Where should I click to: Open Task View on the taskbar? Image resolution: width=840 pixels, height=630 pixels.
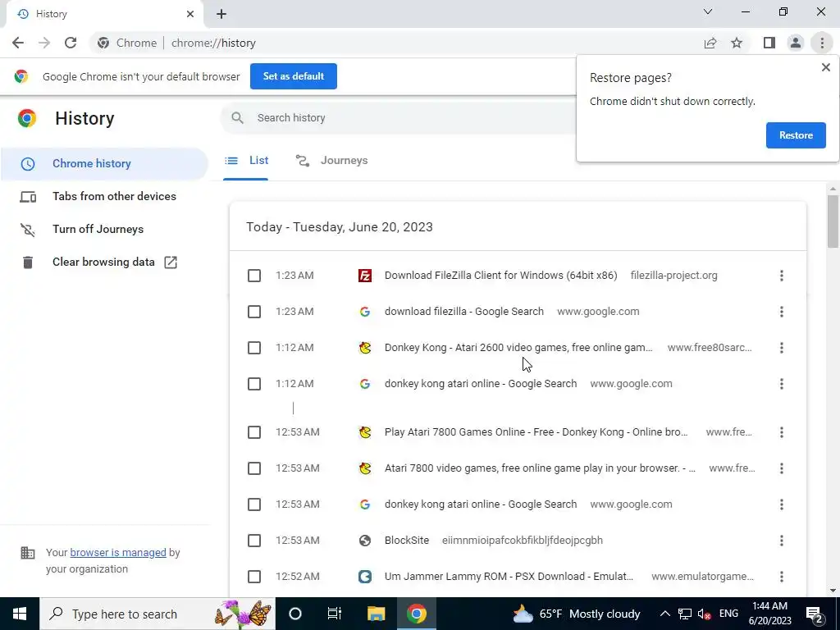tap(335, 614)
